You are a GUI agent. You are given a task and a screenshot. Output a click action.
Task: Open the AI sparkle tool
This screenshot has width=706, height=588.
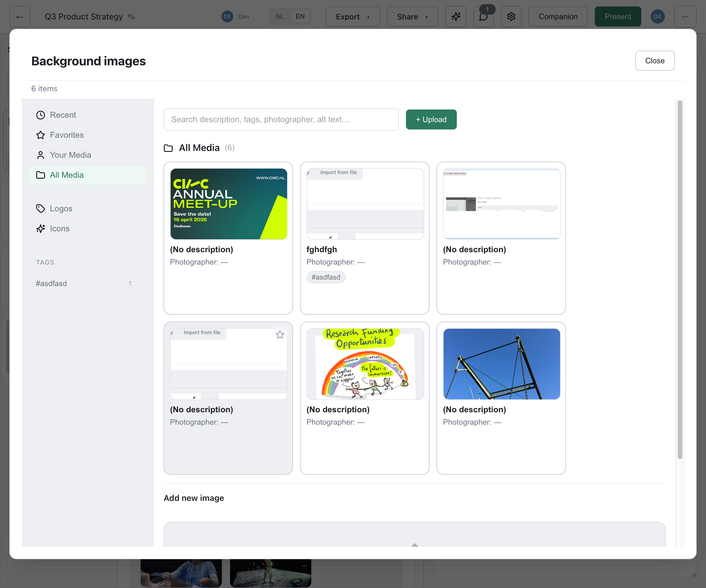point(456,16)
